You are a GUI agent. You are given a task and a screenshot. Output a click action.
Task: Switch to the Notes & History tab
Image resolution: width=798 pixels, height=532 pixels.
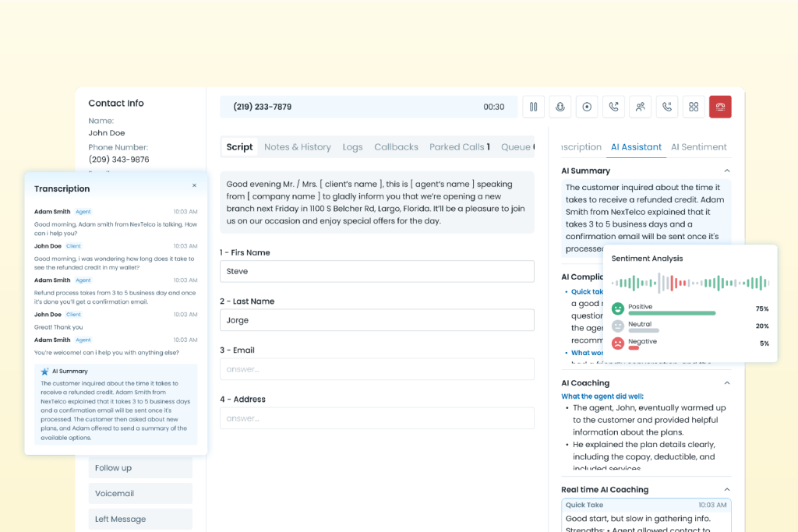(298, 147)
